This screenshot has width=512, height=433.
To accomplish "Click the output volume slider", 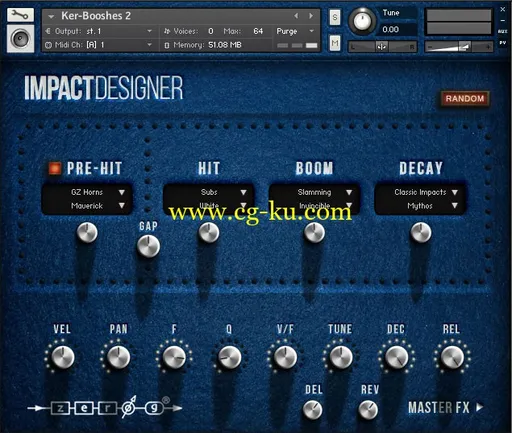I will 459,47.
